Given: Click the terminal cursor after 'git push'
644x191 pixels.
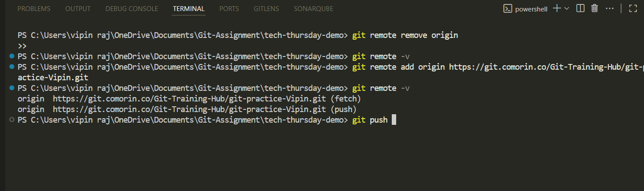Looking at the screenshot, I should click(x=394, y=120).
